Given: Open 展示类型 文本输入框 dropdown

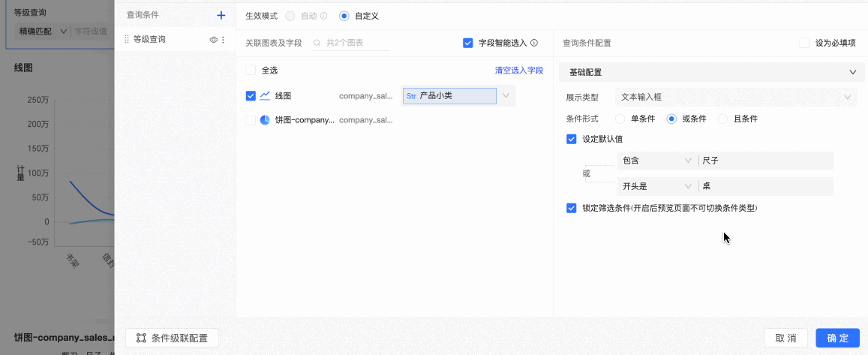Looking at the screenshot, I should 736,97.
